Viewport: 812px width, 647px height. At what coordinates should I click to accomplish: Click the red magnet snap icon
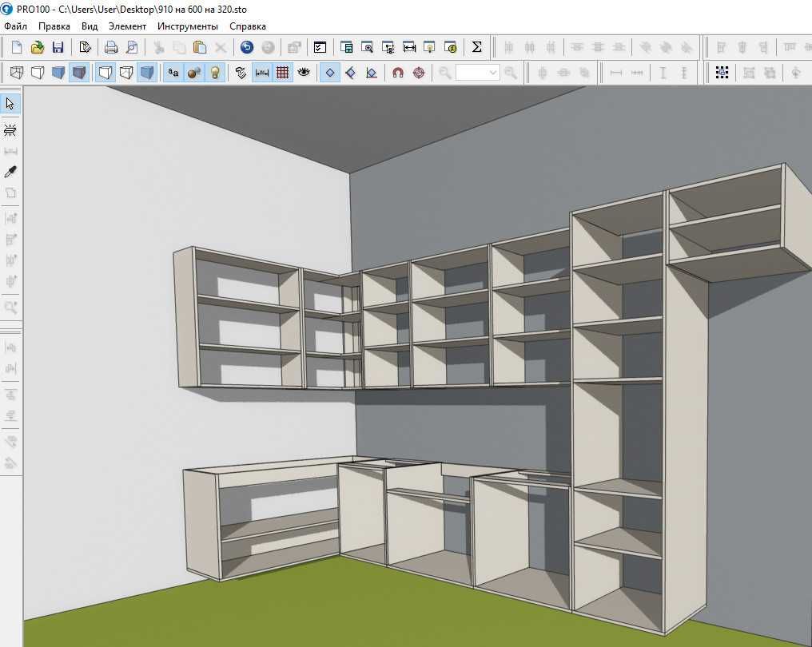pyautogui.click(x=398, y=73)
